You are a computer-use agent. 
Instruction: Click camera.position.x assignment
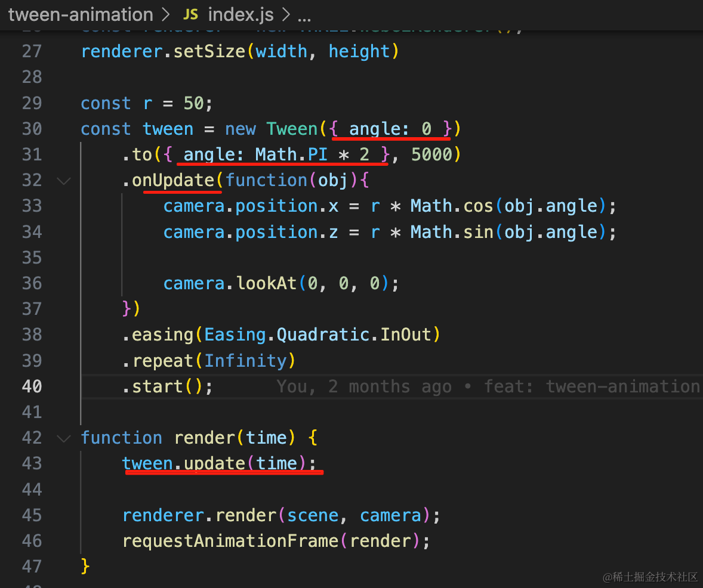tap(390, 206)
